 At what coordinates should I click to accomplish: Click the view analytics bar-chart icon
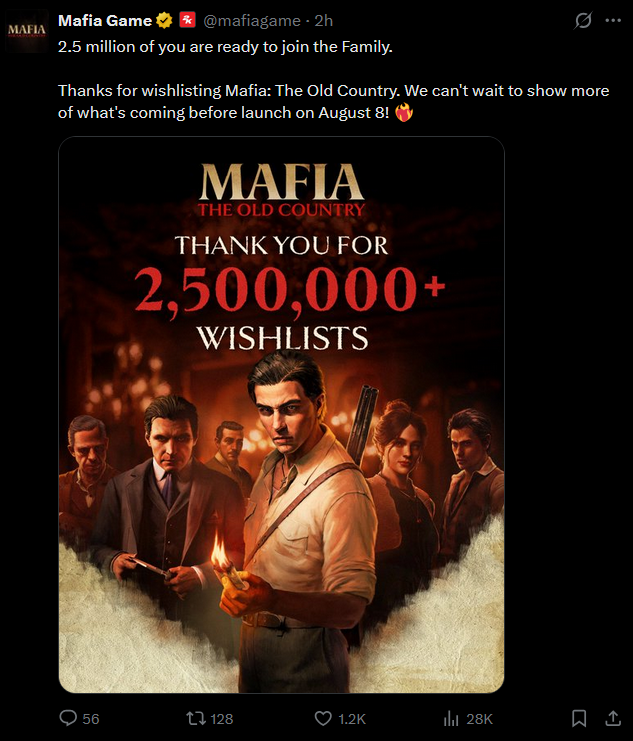[x=451, y=719]
